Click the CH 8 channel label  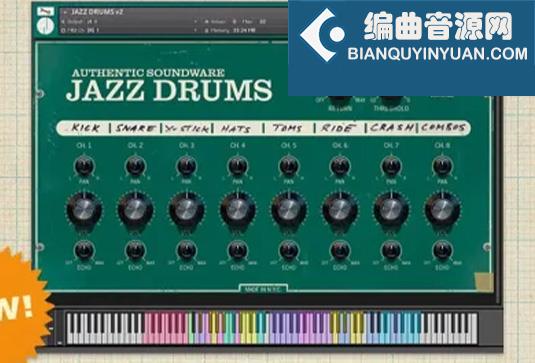coord(442,146)
